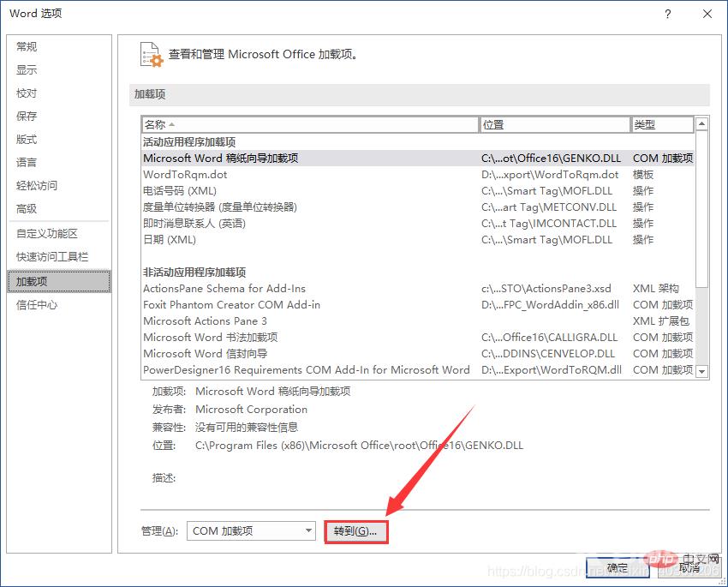Sort add-ins by 名称 column header

coord(309,125)
